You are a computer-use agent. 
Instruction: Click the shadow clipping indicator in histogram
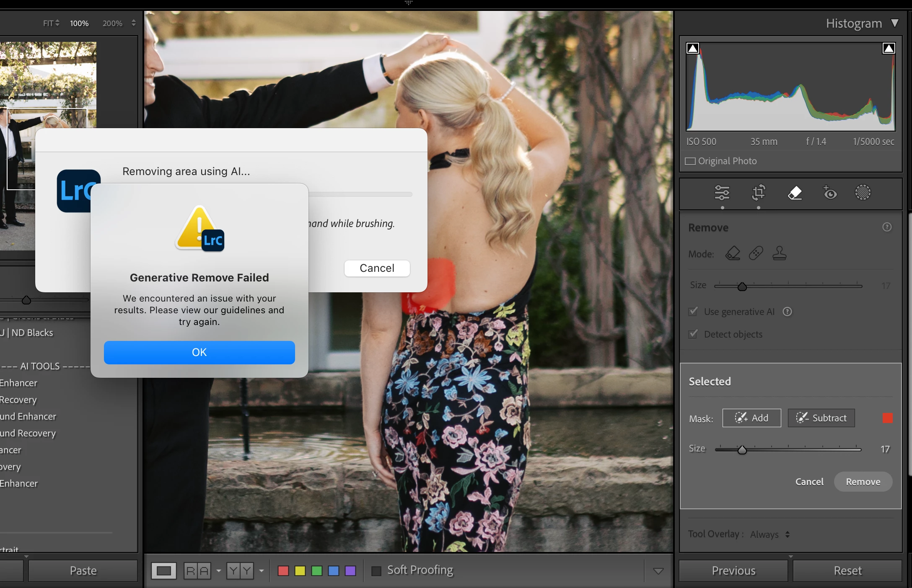[693, 49]
